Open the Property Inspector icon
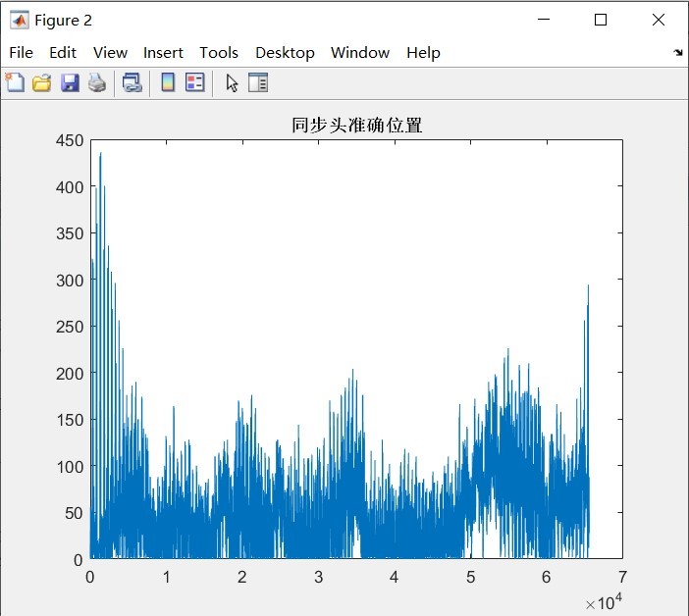Viewport: 689px width, 616px height. [258, 82]
